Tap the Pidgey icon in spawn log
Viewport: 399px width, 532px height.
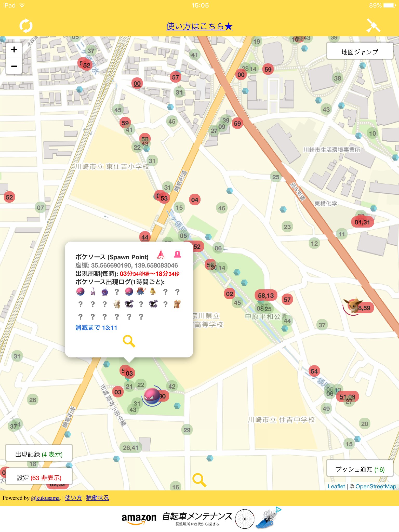coord(153,292)
